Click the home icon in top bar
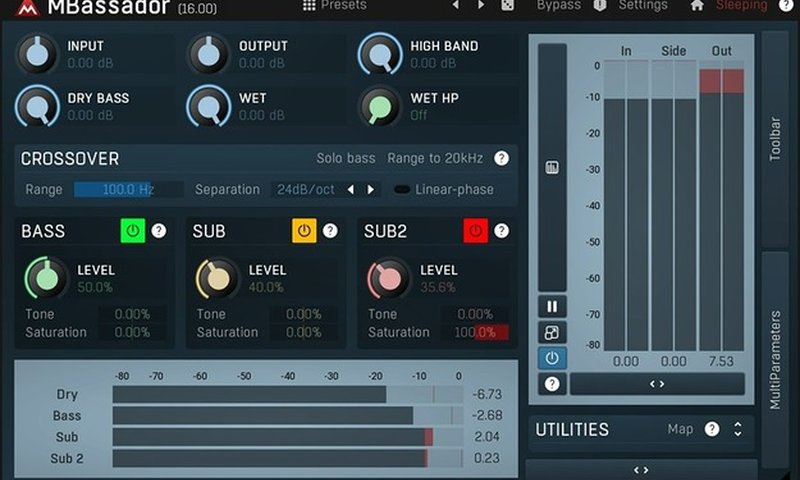The width and height of the screenshot is (800, 480). click(697, 5)
